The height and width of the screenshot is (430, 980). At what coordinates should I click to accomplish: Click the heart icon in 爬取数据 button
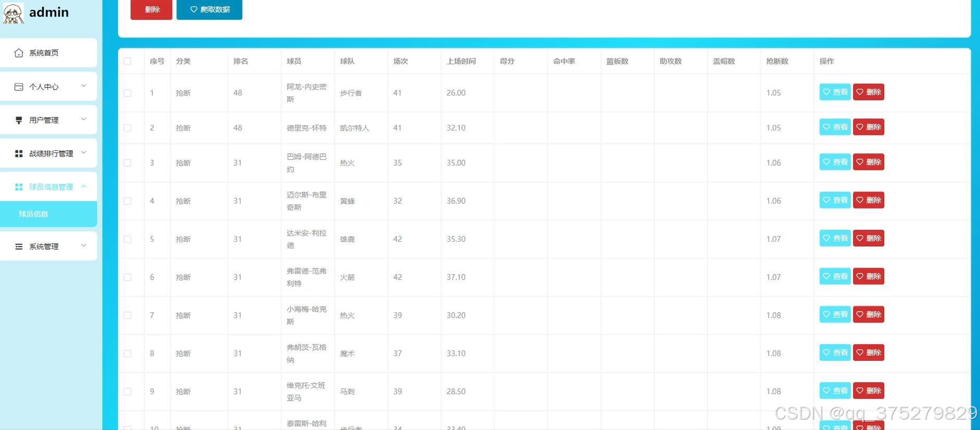pos(194,9)
